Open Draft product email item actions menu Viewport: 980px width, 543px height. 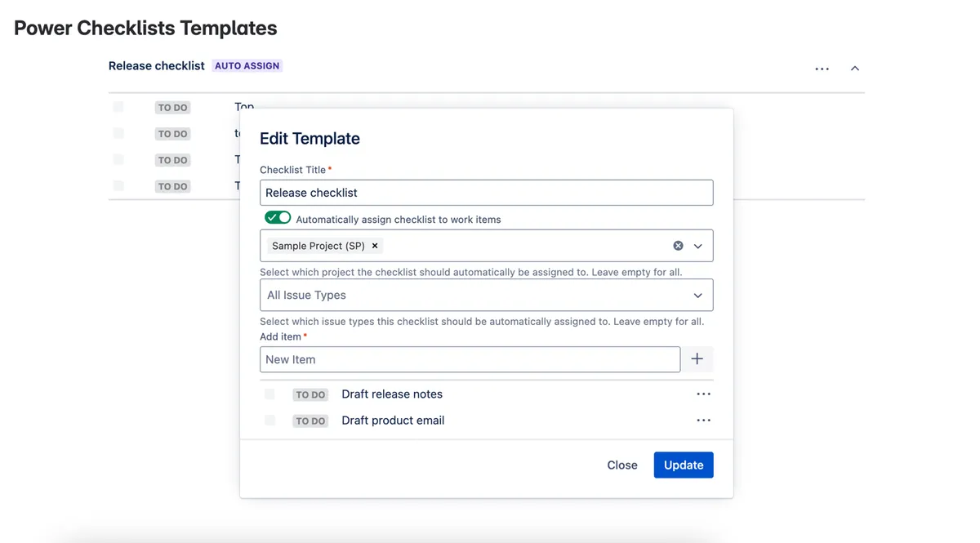pyautogui.click(x=703, y=421)
